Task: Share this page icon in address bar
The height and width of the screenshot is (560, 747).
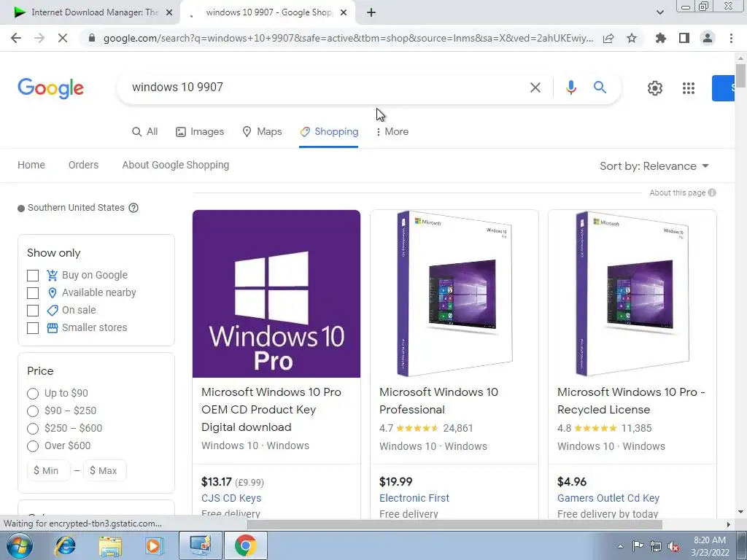Action: (x=608, y=39)
